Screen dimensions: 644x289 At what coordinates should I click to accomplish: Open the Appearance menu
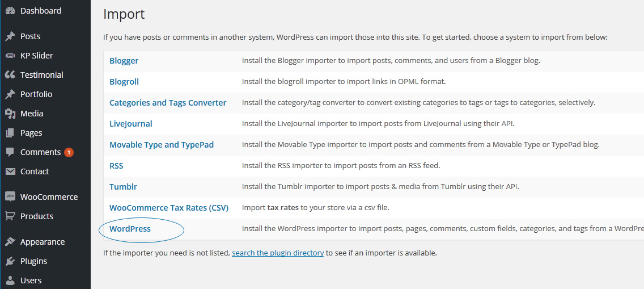pos(43,242)
